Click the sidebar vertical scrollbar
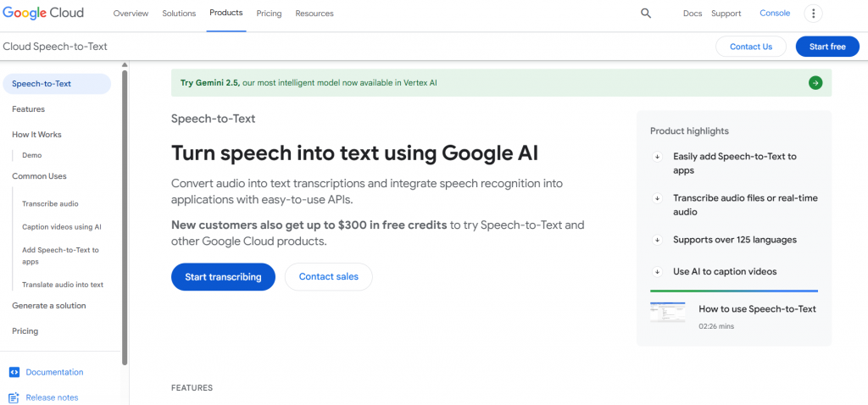Viewport: 868px width, 405px height. [125, 217]
